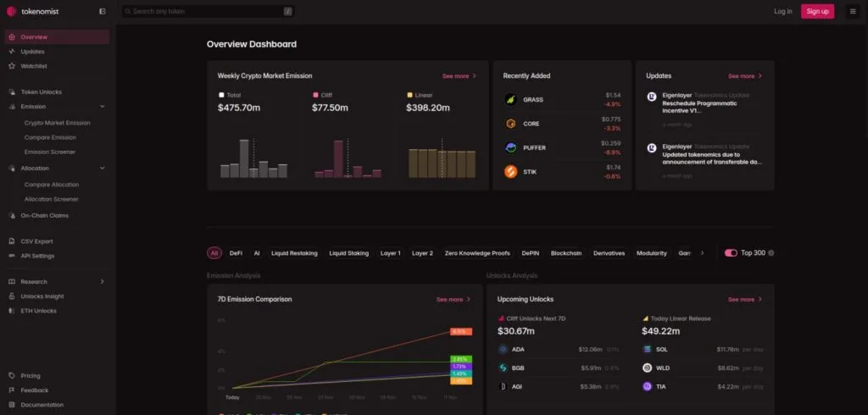Click the tokenomist logo icon
This screenshot has height=415, width=868.
coord(11,11)
